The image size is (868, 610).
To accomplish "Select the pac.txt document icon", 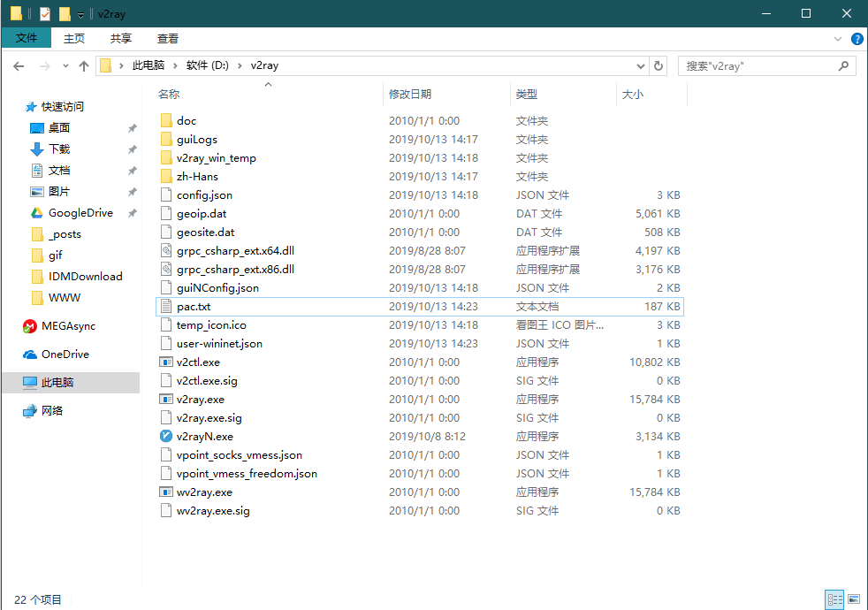I will pos(165,306).
